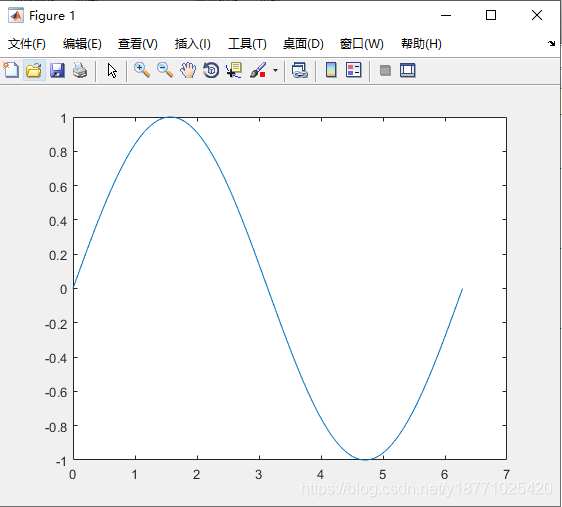Click the x-axis tick label 3
The width and height of the screenshot is (562, 507).
tap(258, 475)
